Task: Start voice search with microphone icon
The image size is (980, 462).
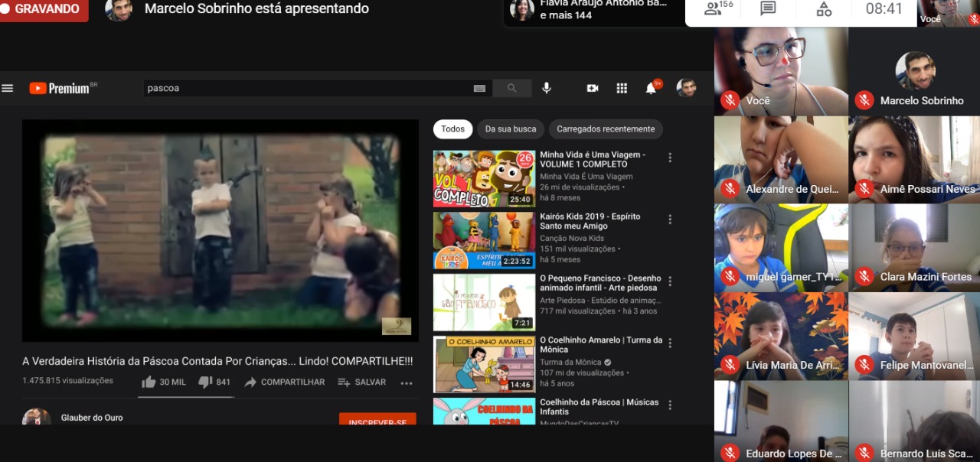Action: (547, 88)
